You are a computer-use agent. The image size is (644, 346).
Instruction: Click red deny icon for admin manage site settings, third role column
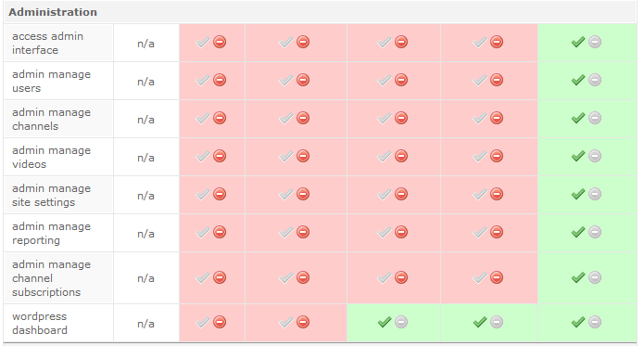coord(401,194)
